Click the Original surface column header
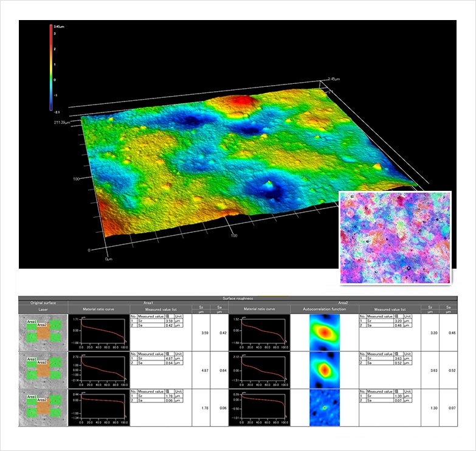Screen dimensions: 476x451 (43, 303)
